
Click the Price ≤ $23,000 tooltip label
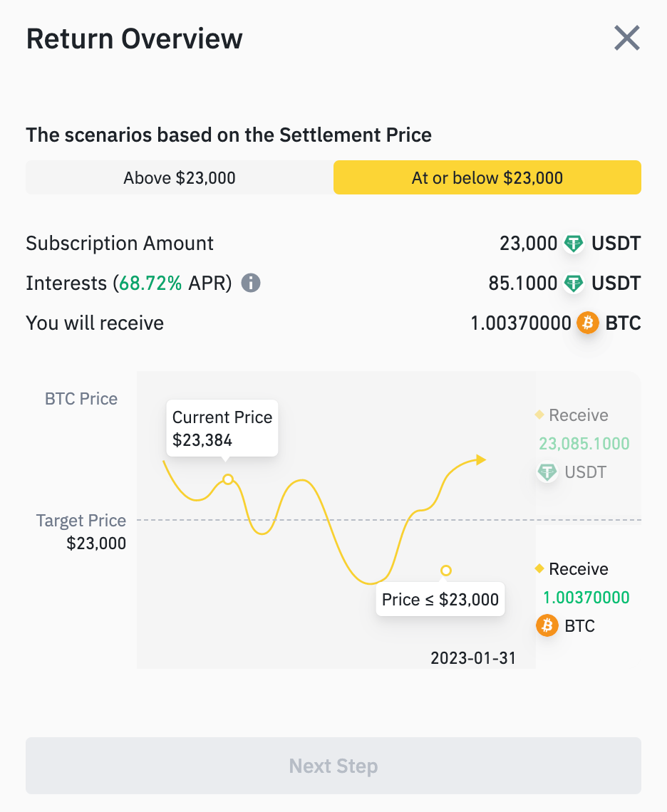click(440, 599)
